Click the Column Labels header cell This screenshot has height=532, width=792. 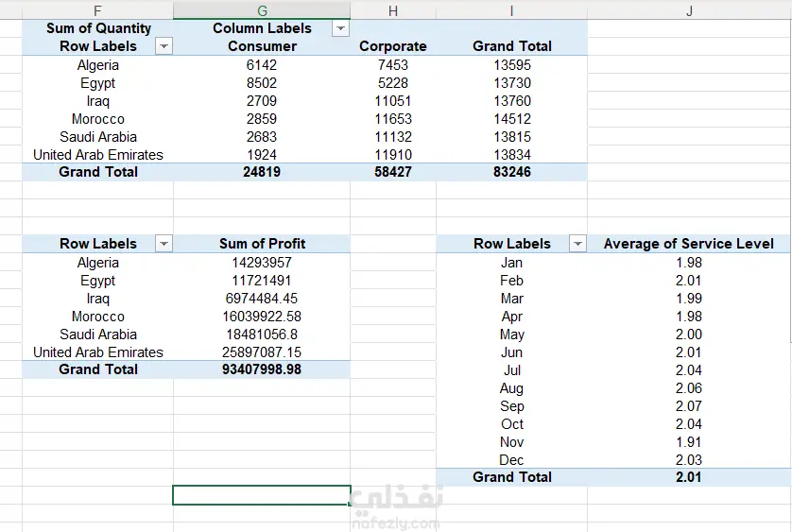click(262, 28)
